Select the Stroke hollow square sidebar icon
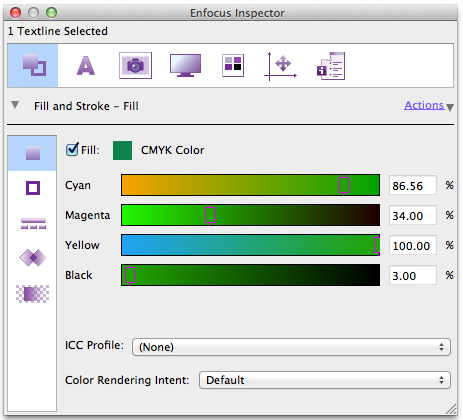Viewport: 463px width, 420px height. pyautogui.click(x=33, y=188)
